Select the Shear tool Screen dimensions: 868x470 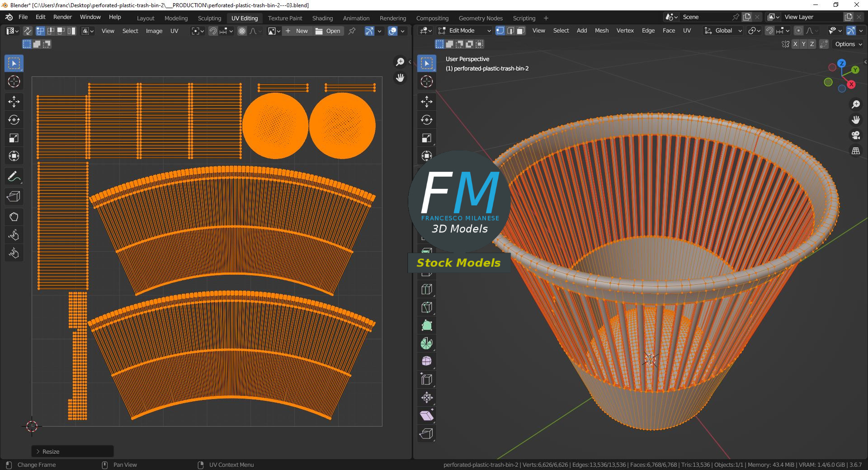pyautogui.click(x=427, y=416)
